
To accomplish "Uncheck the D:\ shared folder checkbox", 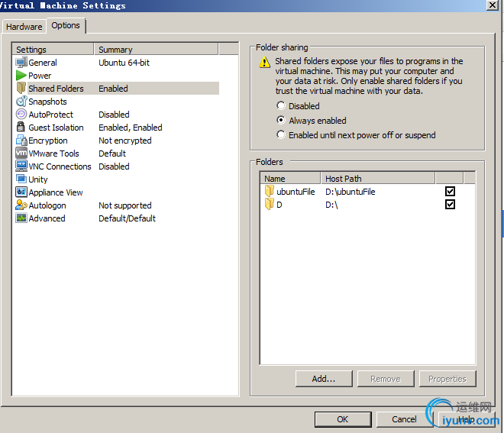I will pyautogui.click(x=450, y=204).
